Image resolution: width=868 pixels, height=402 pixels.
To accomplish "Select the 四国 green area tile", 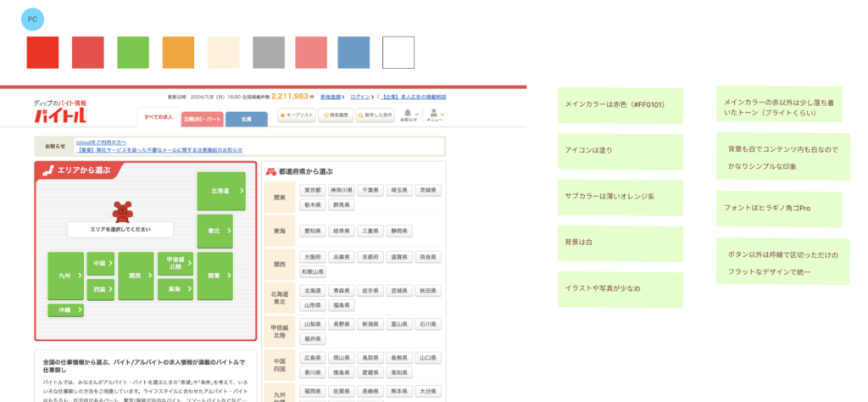I will [101, 289].
